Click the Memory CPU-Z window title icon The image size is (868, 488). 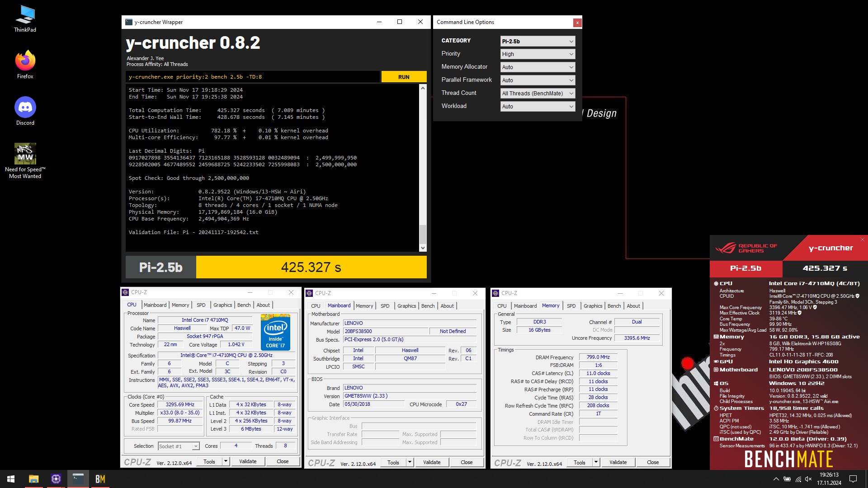coord(496,293)
